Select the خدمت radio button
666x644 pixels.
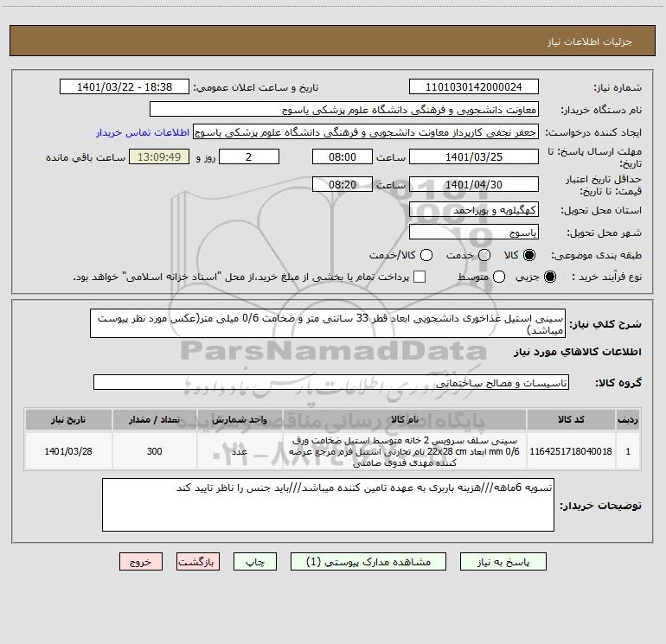[x=484, y=255]
